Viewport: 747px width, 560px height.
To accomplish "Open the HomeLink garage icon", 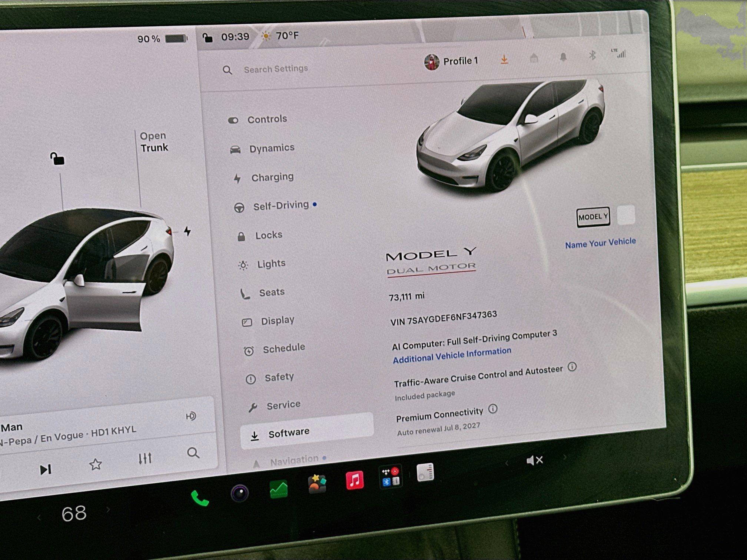I will [534, 58].
